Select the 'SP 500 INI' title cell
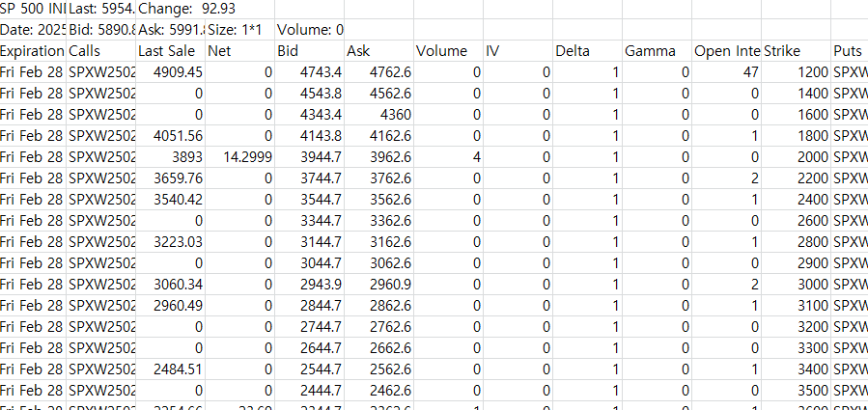 pos(33,9)
